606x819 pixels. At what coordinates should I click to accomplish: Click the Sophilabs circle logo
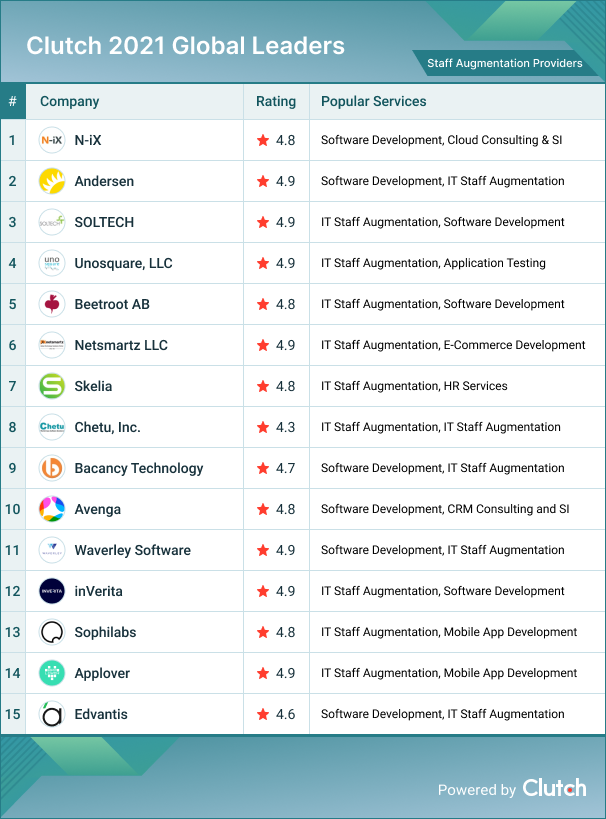coord(52,632)
